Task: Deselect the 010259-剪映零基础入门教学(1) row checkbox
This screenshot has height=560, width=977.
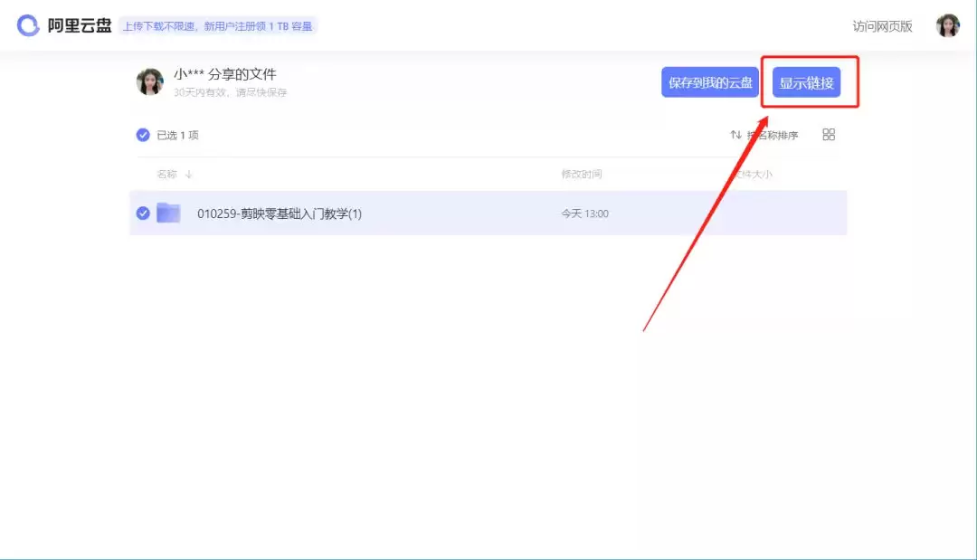Action: [143, 213]
